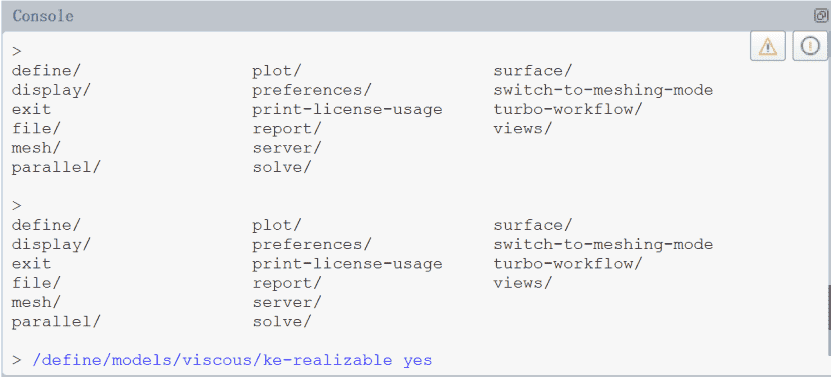Screen dimensions: 831x377
Task: Click the word yes in the typed command
Action: click(x=418, y=361)
